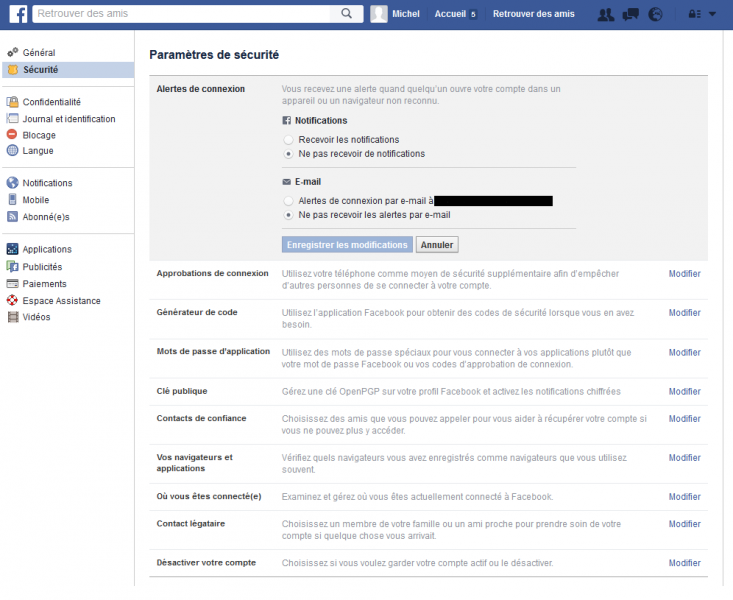This screenshot has width=733, height=600.
Task: Click the search magnifier icon
Action: coord(347,14)
